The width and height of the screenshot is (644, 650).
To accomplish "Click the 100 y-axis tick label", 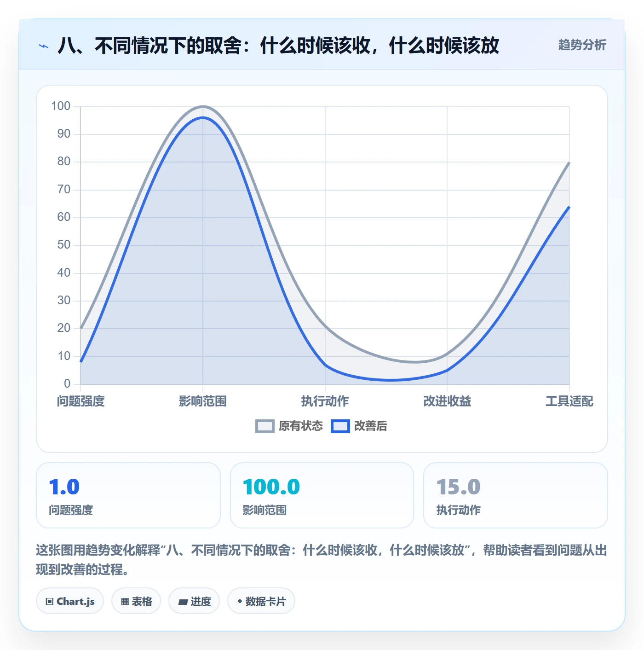I will point(61,106).
